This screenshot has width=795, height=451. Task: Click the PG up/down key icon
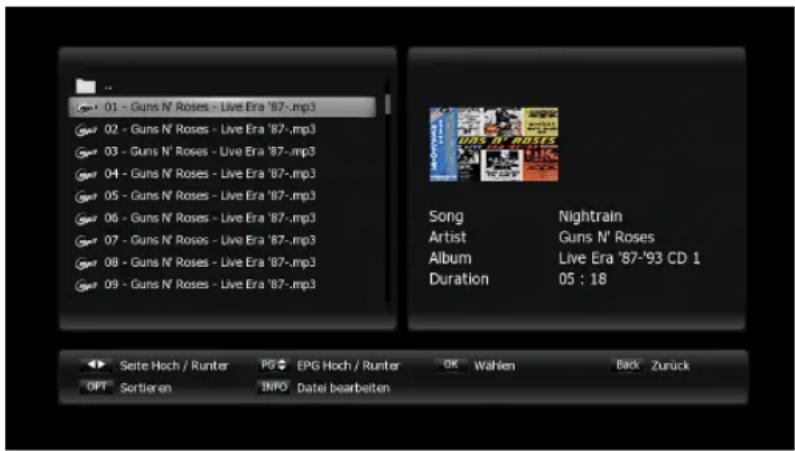273,365
